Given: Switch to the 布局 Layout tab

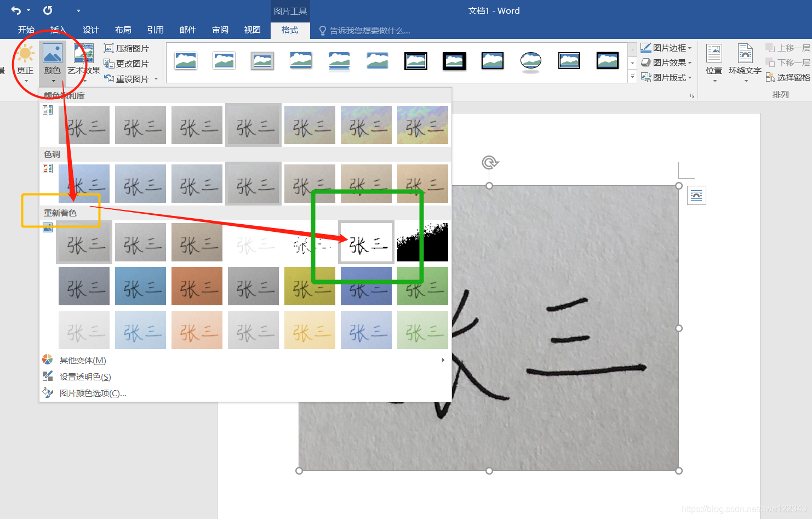Looking at the screenshot, I should click(x=123, y=30).
